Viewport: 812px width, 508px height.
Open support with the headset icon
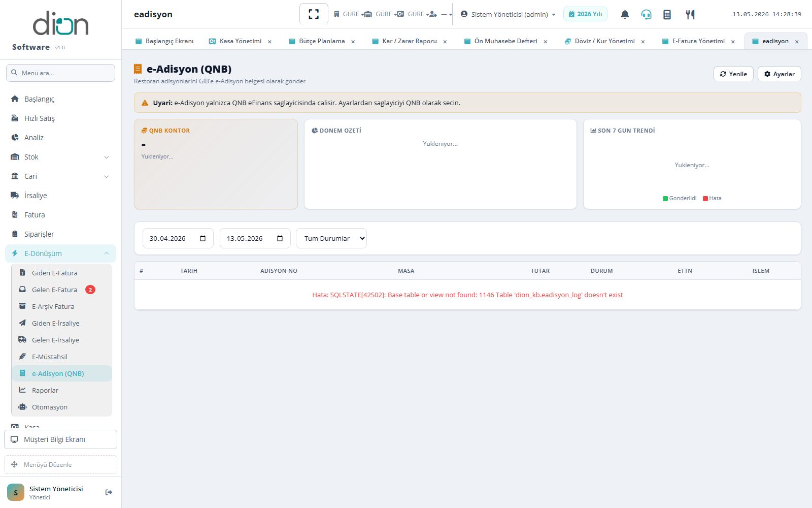tap(646, 14)
